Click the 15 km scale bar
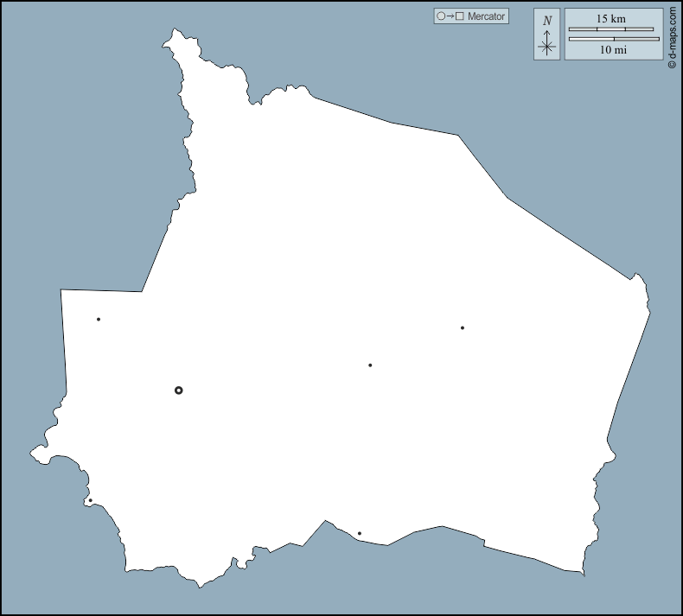Screen dimensions: 683x616 (x=610, y=29)
